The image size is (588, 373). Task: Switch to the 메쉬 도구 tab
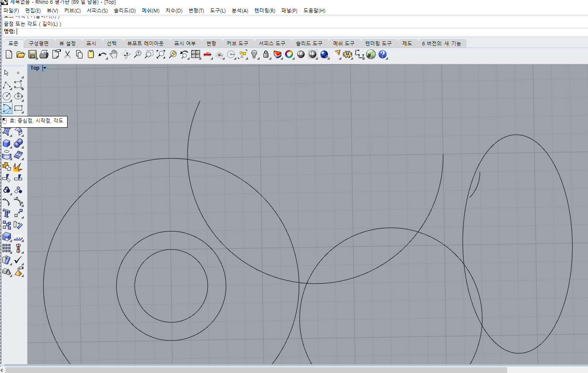point(344,43)
